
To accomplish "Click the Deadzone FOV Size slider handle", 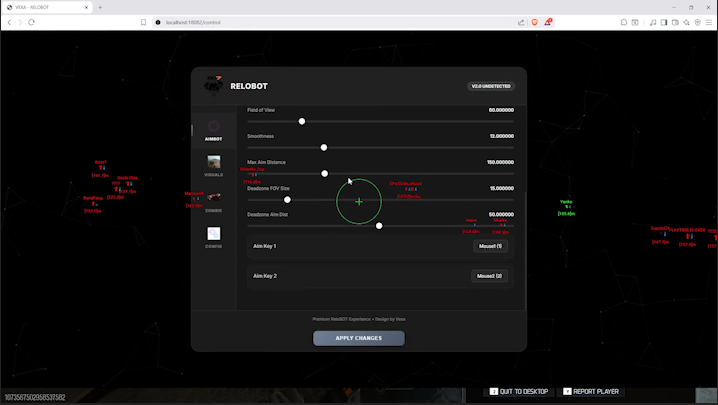I will coord(287,200).
